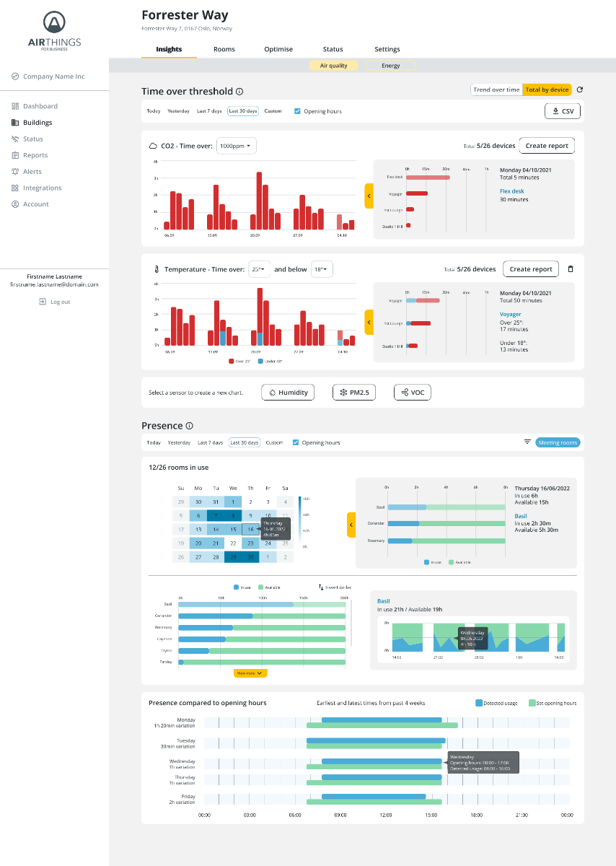Screen dimensions: 616x866
Task: Click the Detected usage legend swatch
Action: (x=479, y=702)
